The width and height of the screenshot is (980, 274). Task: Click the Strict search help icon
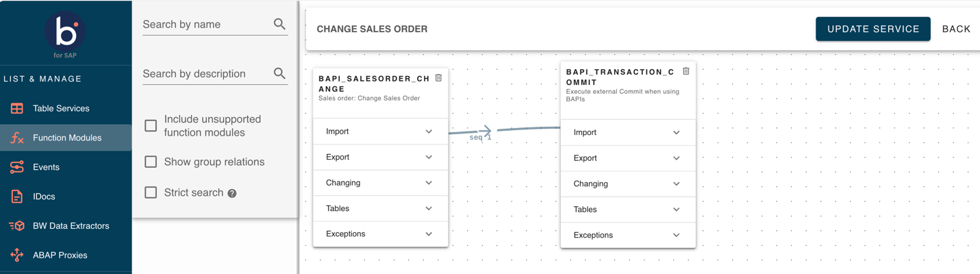click(x=232, y=193)
